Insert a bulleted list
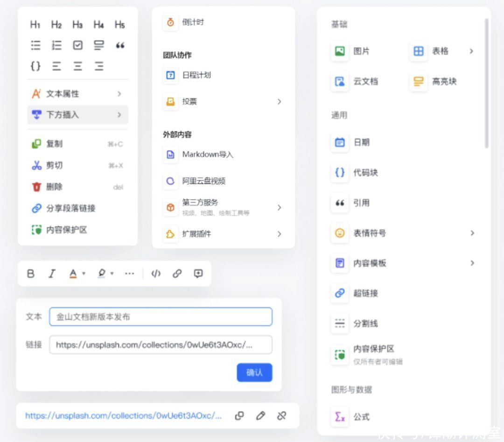The height and width of the screenshot is (442, 504). [35, 45]
